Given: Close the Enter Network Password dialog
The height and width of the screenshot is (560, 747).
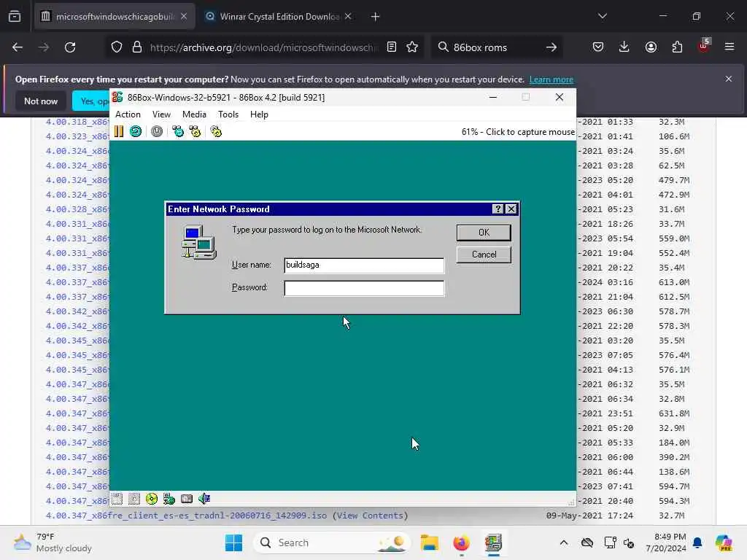Looking at the screenshot, I should (x=511, y=209).
